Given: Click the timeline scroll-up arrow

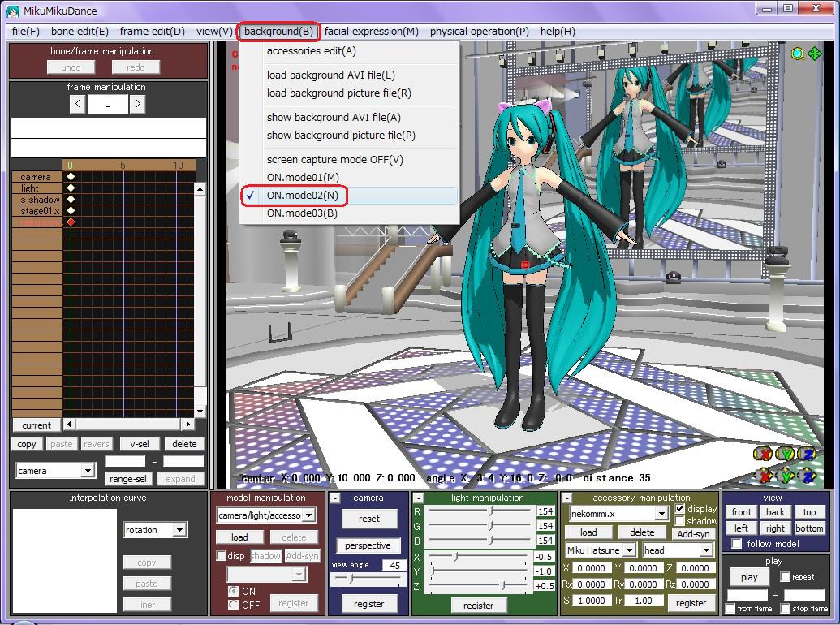Looking at the screenshot, I should click(x=200, y=189).
